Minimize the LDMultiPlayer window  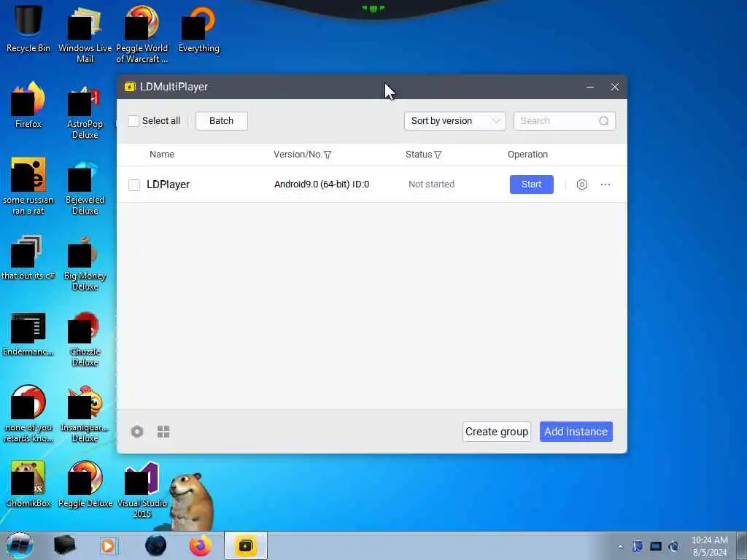tap(589, 87)
